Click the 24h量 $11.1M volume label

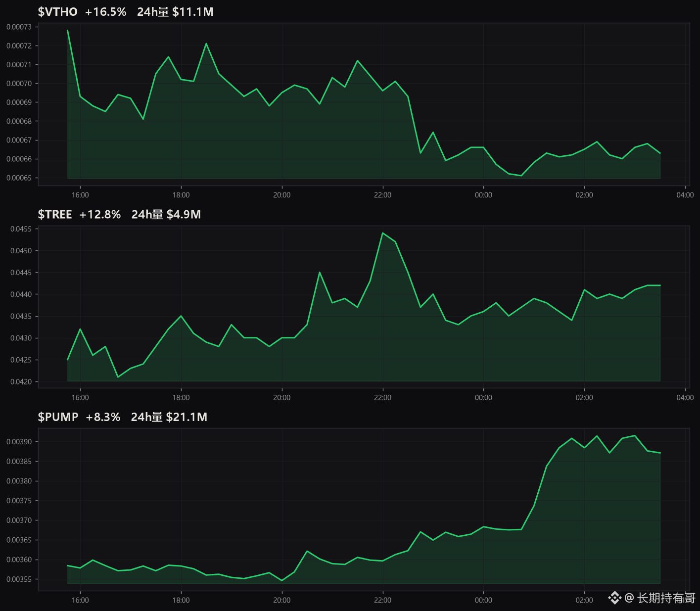click(175, 12)
